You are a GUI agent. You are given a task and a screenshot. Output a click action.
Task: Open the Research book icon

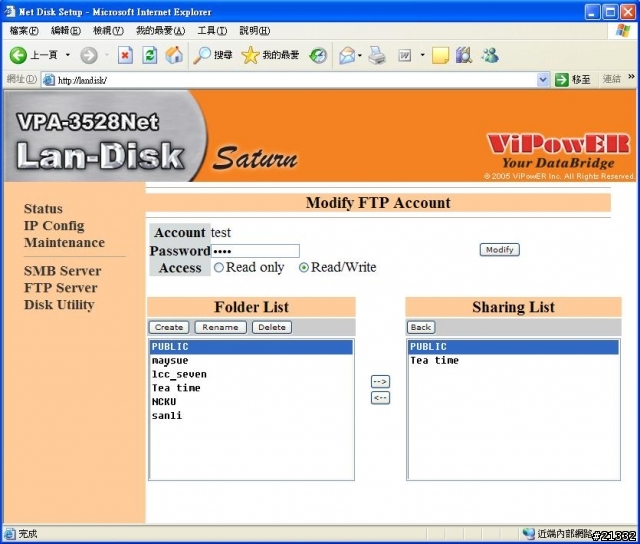coord(464,55)
